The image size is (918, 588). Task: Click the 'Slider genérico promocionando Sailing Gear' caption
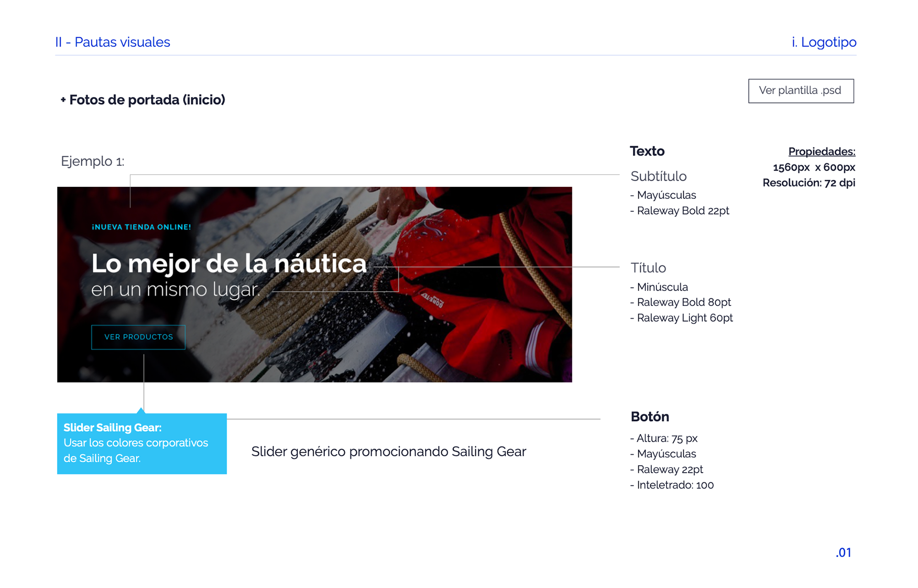coord(388,452)
